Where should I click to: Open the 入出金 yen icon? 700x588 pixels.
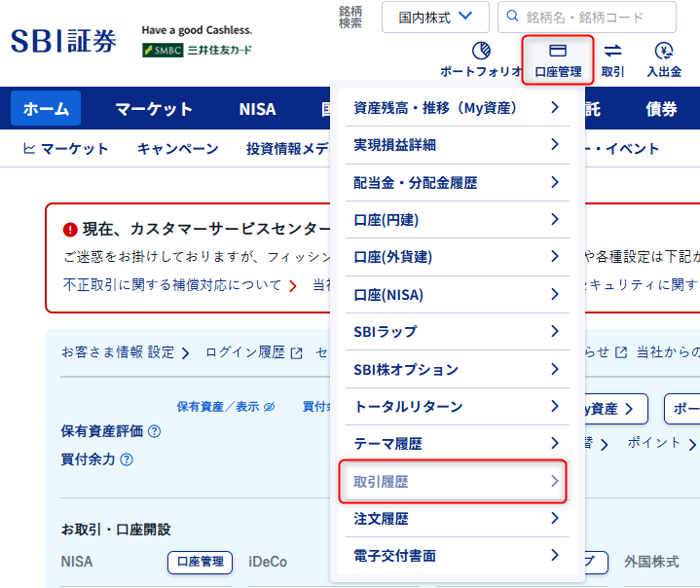[x=664, y=51]
